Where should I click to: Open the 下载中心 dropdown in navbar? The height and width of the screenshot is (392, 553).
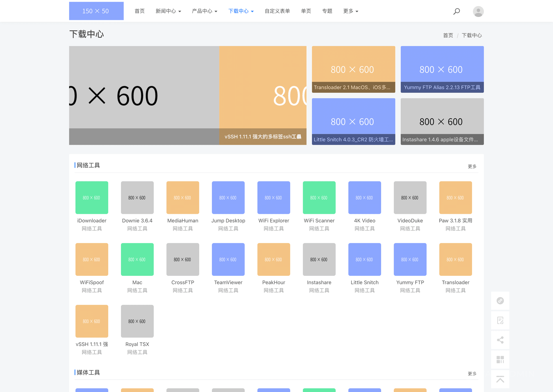coord(241,11)
